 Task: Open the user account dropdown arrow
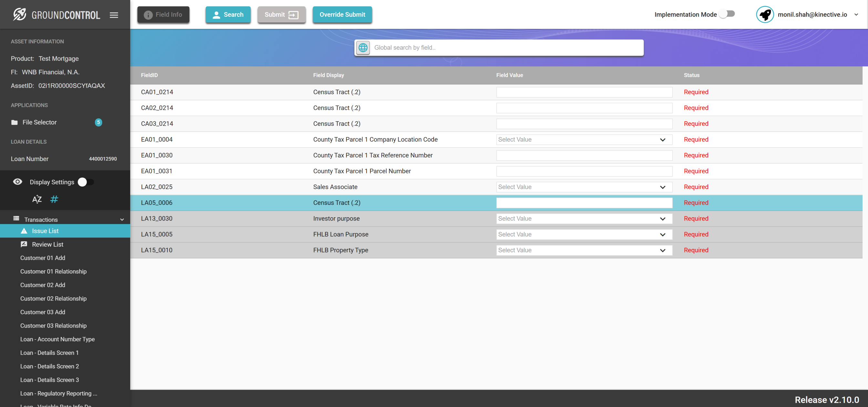pyautogui.click(x=856, y=15)
